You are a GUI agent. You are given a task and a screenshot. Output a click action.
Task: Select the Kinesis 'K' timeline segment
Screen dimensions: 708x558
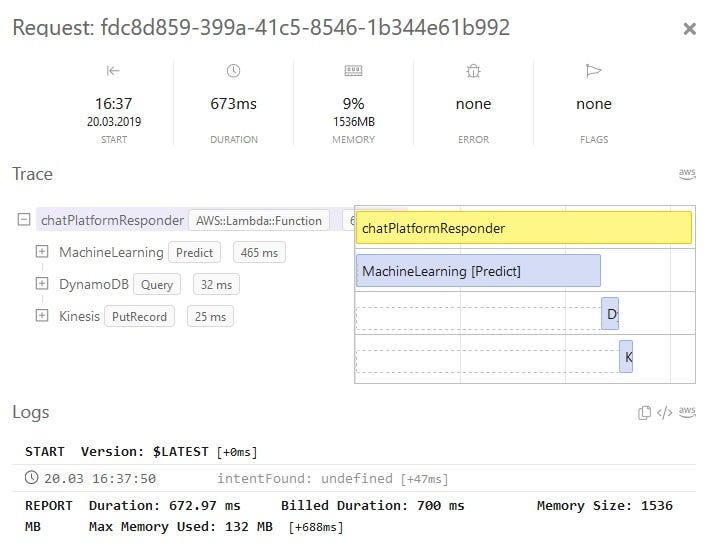click(626, 356)
